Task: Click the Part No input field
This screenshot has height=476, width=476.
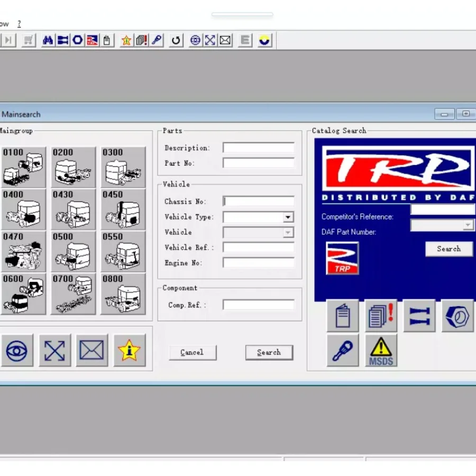Action: pos(258,163)
